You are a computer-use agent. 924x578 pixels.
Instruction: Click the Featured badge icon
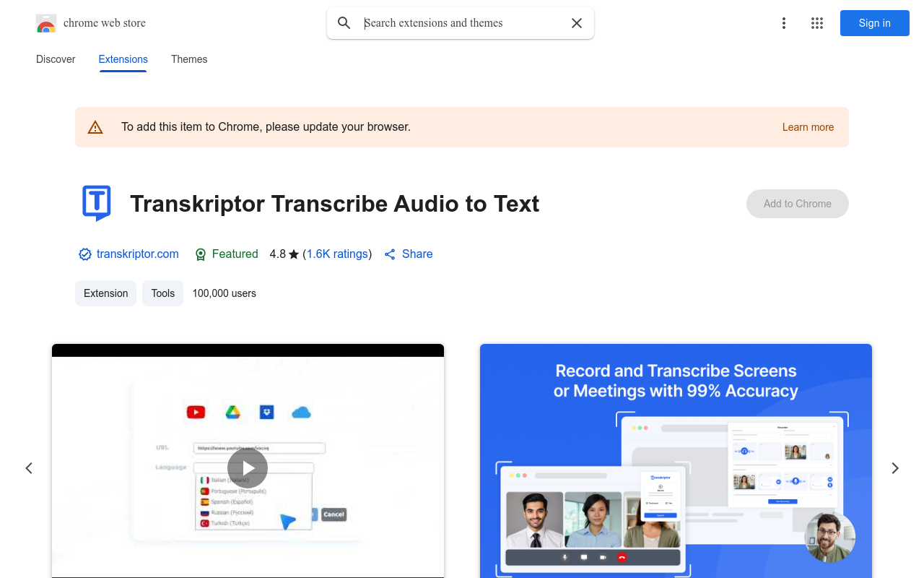pos(201,254)
